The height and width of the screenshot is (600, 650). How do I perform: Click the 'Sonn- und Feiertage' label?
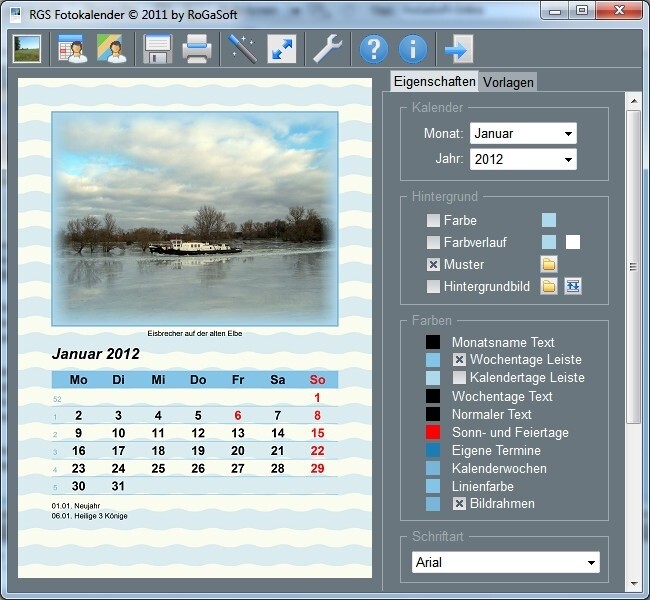(x=510, y=432)
